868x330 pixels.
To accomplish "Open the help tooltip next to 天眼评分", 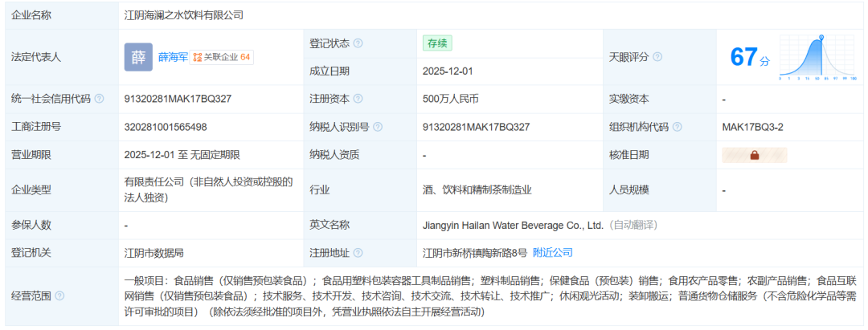I will tap(657, 57).
